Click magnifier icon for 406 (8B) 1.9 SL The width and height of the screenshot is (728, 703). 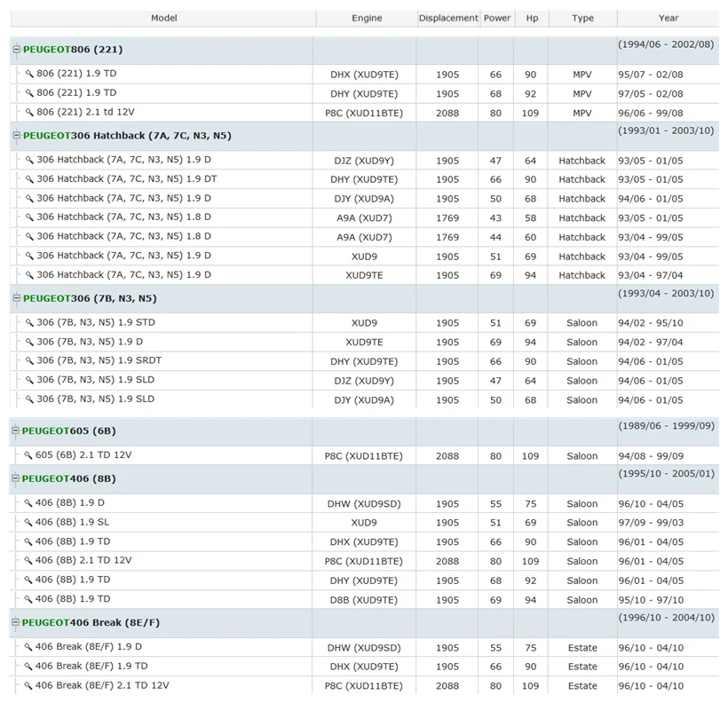28,523
